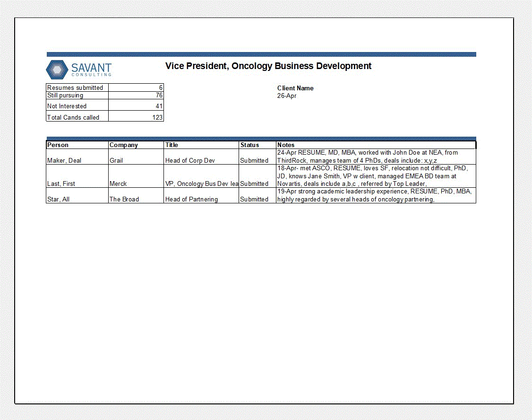Click the "Title" column header cell
Screen dimensions: 532x420
coord(202,145)
